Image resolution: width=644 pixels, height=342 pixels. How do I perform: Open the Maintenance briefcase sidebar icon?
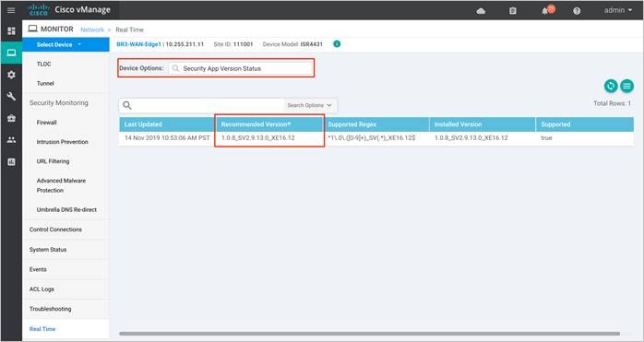[11, 118]
